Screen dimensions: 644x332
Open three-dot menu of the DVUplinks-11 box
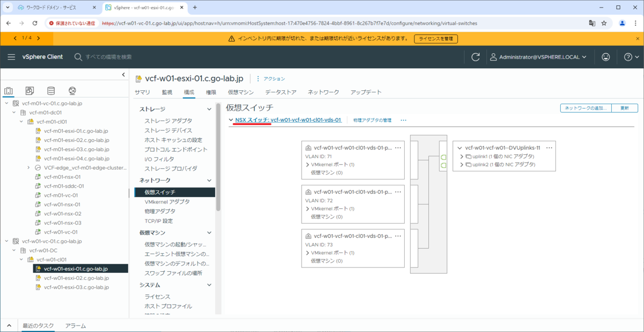[549, 147]
